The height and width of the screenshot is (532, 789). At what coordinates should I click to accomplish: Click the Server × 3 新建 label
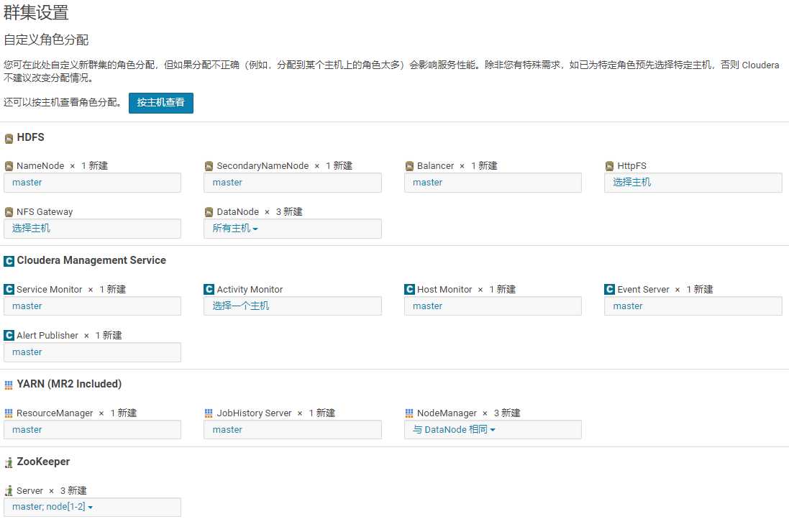pyautogui.click(x=51, y=491)
